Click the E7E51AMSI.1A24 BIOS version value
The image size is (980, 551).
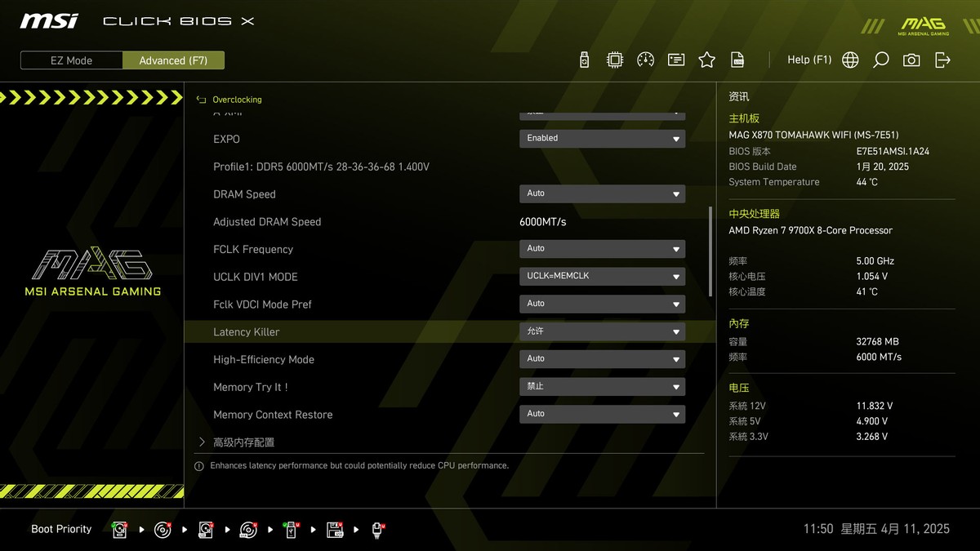click(893, 152)
